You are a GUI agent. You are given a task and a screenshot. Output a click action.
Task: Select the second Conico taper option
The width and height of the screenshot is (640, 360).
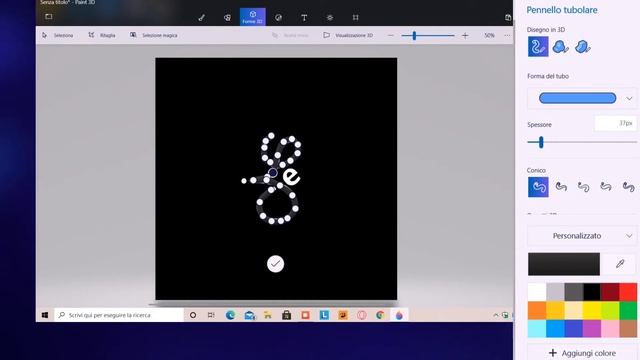tap(561, 187)
